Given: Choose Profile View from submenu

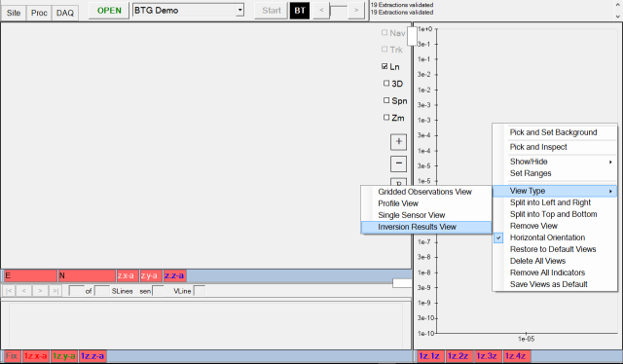Looking at the screenshot, I should (x=426, y=203).
